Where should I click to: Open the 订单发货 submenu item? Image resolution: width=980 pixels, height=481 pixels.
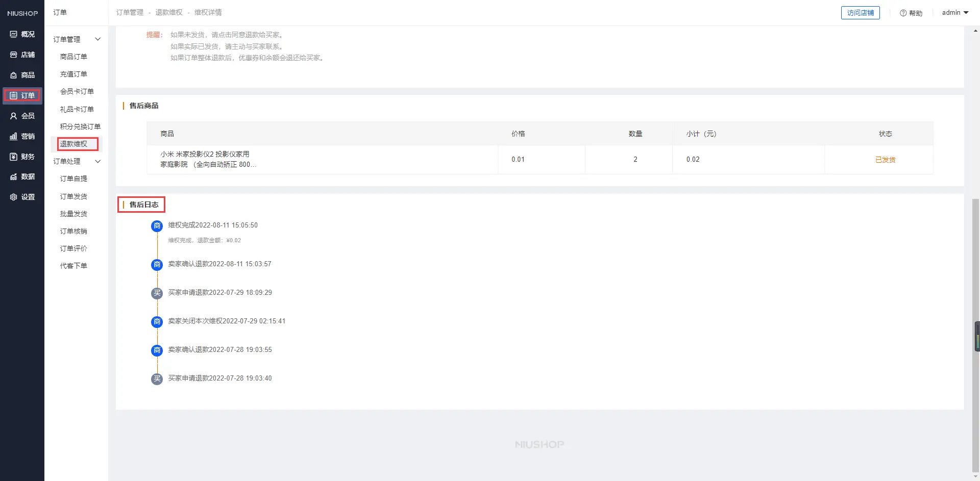73,196
